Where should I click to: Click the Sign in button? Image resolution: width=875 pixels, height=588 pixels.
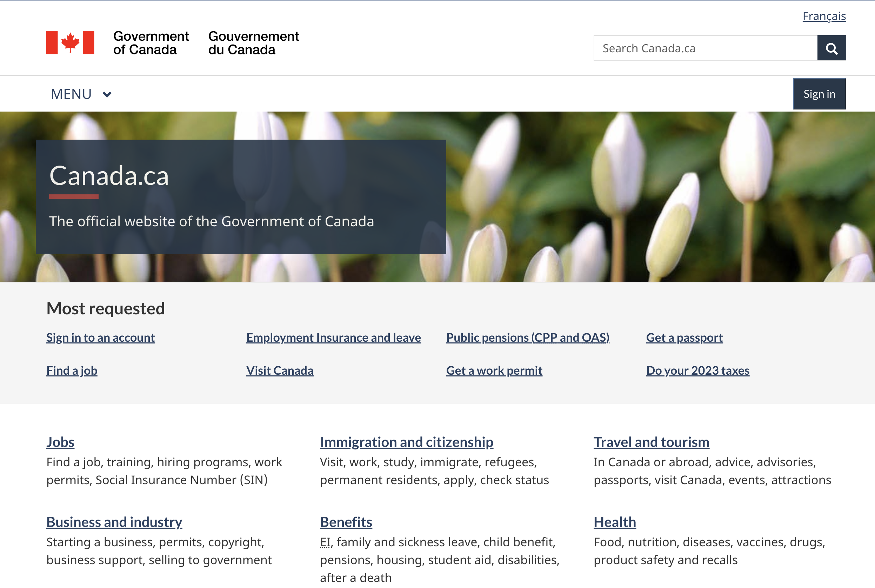point(819,94)
